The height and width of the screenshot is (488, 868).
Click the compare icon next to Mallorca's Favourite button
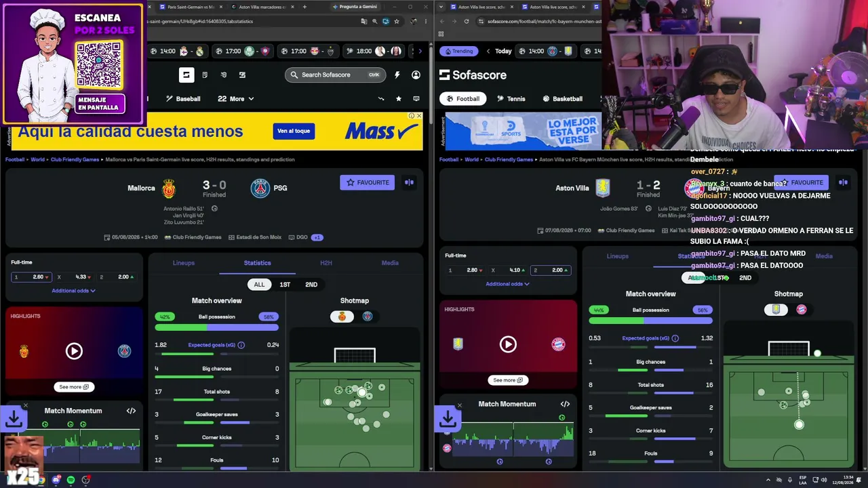[409, 182]
